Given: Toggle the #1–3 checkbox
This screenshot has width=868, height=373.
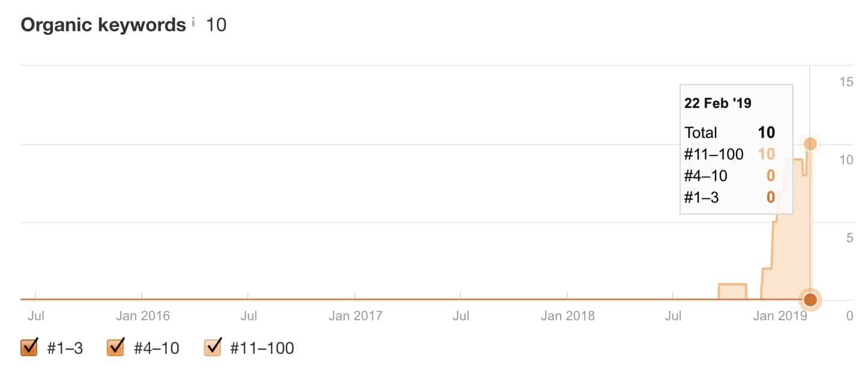Looking at the screenshot, I should 29,347.
